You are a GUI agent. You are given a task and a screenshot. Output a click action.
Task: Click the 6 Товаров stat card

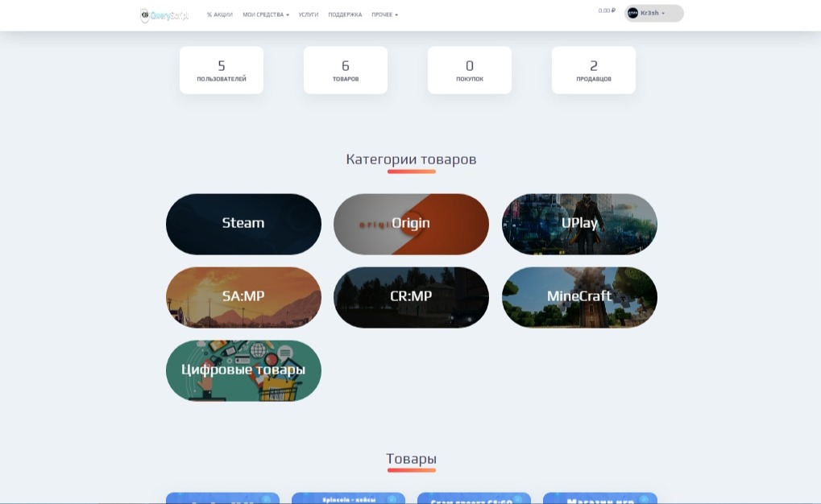coord(346,70)
